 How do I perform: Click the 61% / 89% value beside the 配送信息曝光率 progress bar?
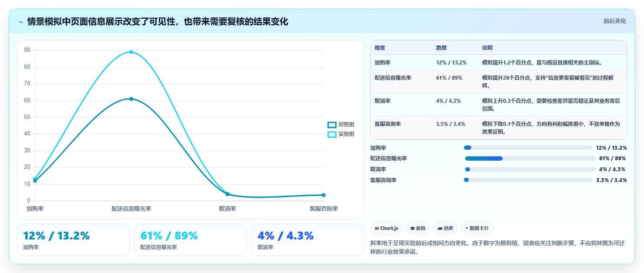point(612,158)
